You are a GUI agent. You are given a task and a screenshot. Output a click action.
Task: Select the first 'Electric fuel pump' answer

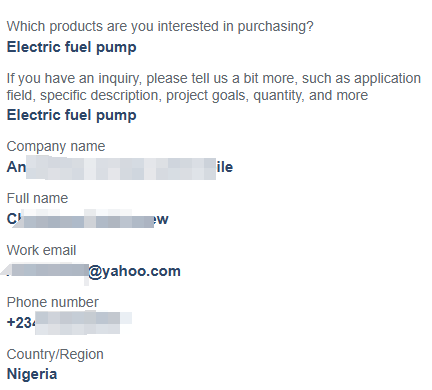tap(72, 47)
